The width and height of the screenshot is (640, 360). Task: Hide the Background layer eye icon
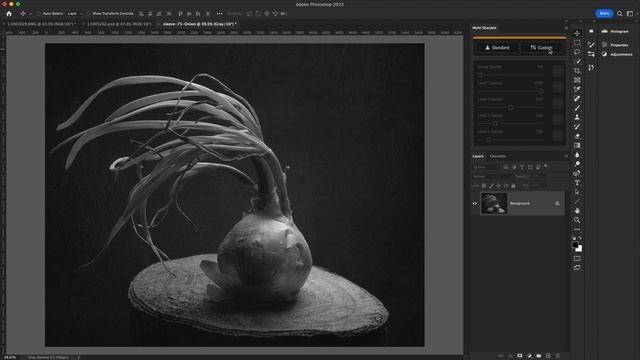pos(475,203)
